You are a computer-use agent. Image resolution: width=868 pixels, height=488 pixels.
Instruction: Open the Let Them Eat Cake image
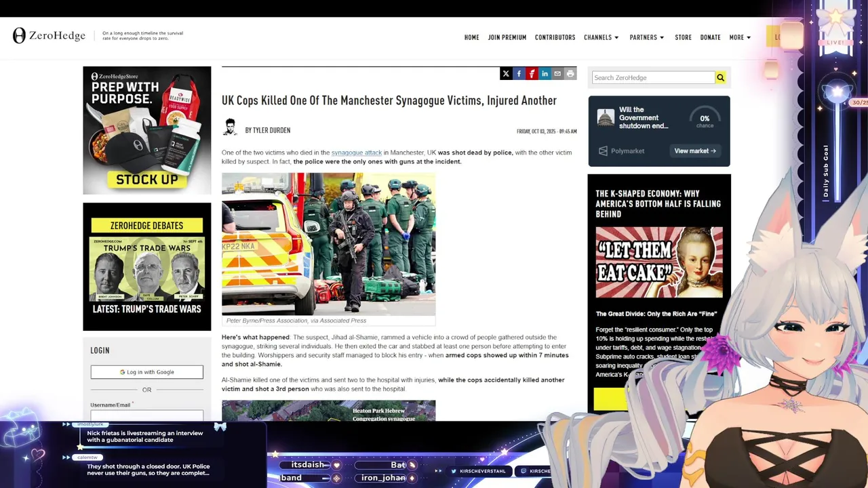tap(659, 262)
